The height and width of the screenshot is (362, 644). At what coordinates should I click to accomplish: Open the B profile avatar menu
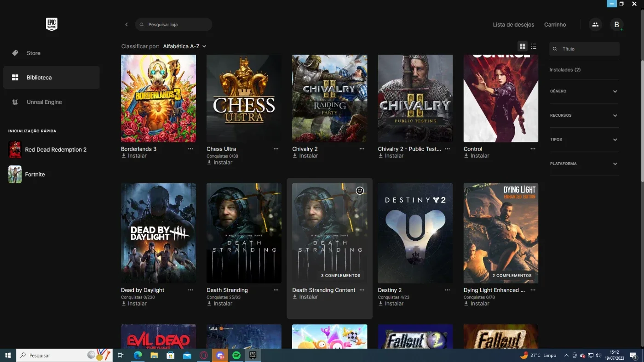point(617,24)
